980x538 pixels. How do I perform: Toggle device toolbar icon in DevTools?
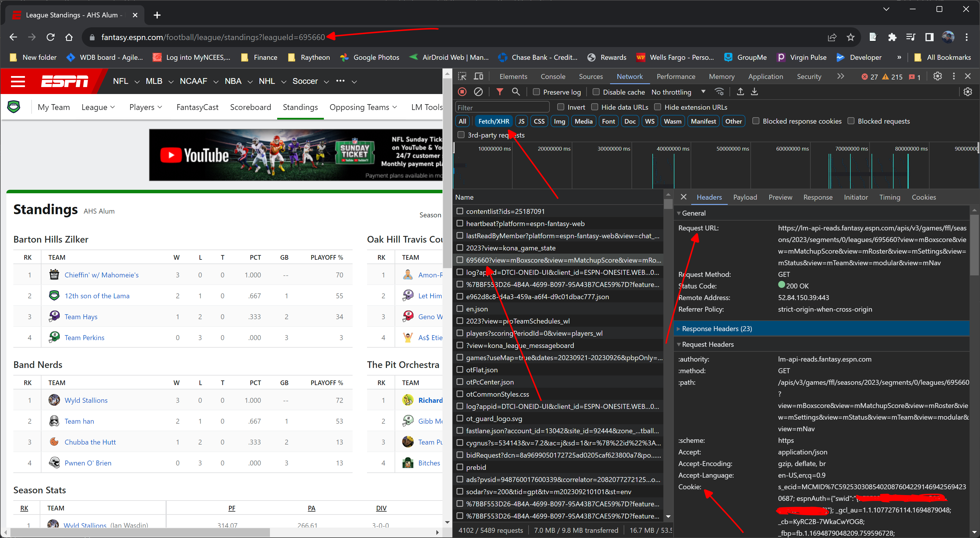click(x=478, y=77)
